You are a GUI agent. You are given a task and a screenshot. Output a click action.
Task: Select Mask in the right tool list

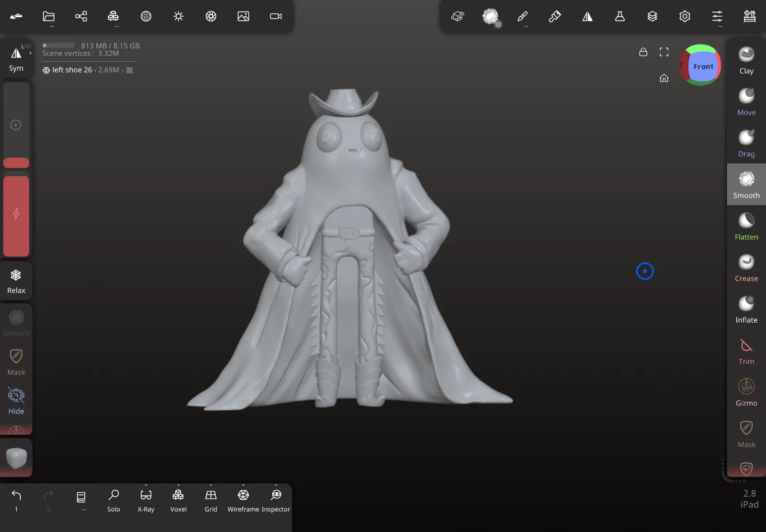(746, 434)
